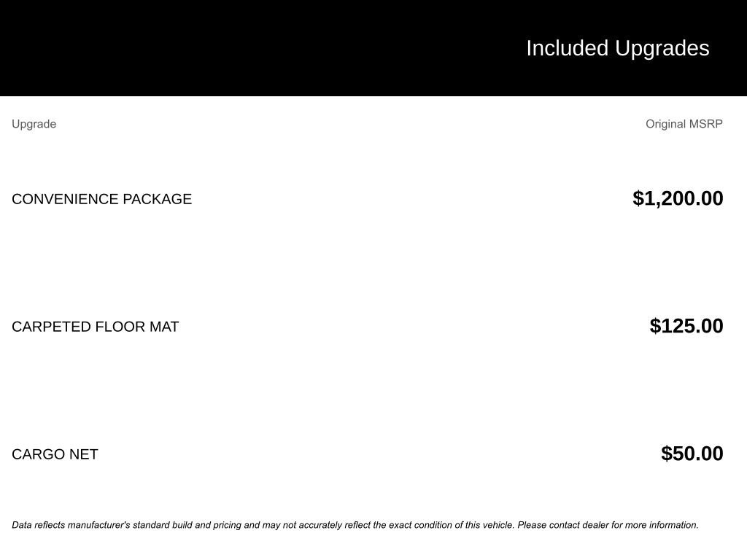Select the CONVENIENCE PACKAGE upgrade name
Image resolution: width=747 pixels, height=560 pixels.
[x=101, y=199]
